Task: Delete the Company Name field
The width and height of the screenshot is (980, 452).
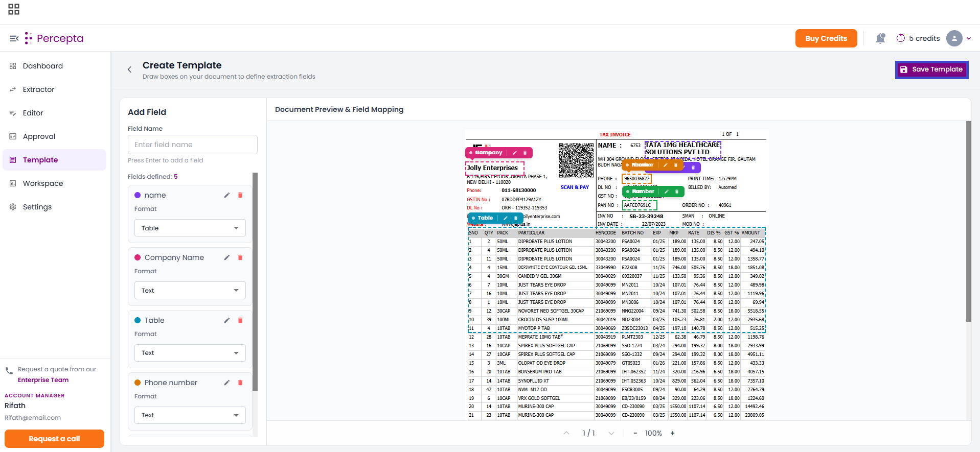Action: [240, 257]
